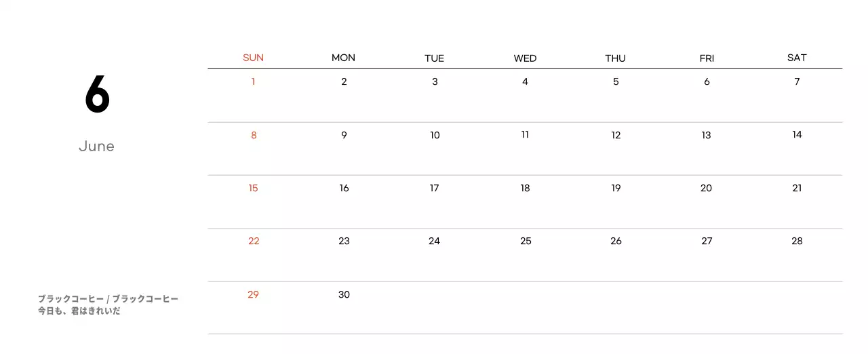Viewport: 868px width, 354px height.
Task: Select Monday June 16
Action: (344, 189)
